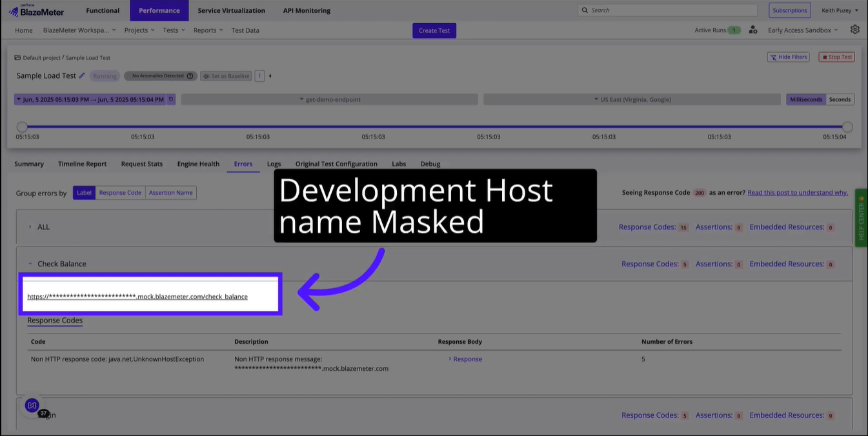Switch time units to Milliseconds
This screenshot has height=436, width=868.
click(x=806, y=99)
